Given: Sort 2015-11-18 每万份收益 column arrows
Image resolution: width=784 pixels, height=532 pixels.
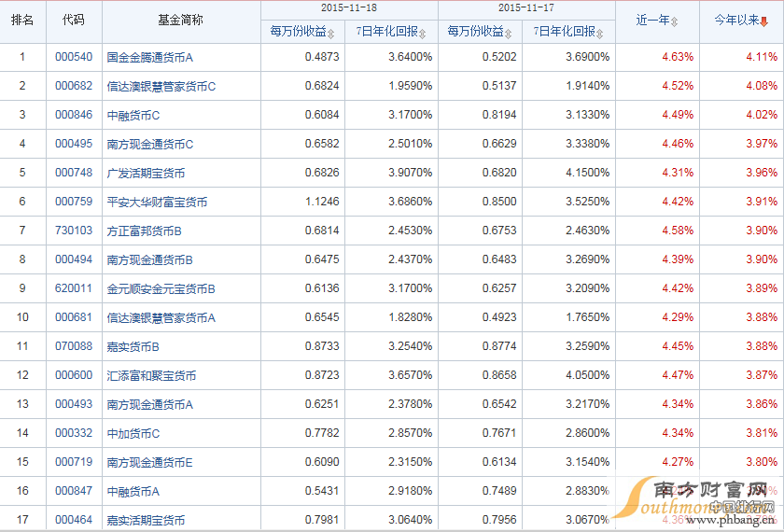Looking at the screenshot, I should (331, 34).
